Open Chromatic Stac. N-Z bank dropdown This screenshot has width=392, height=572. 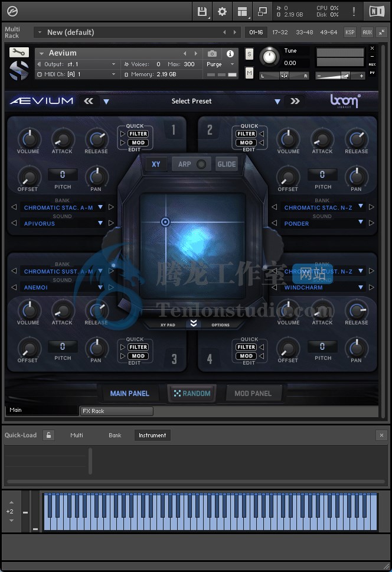click(x=361, y=206)
